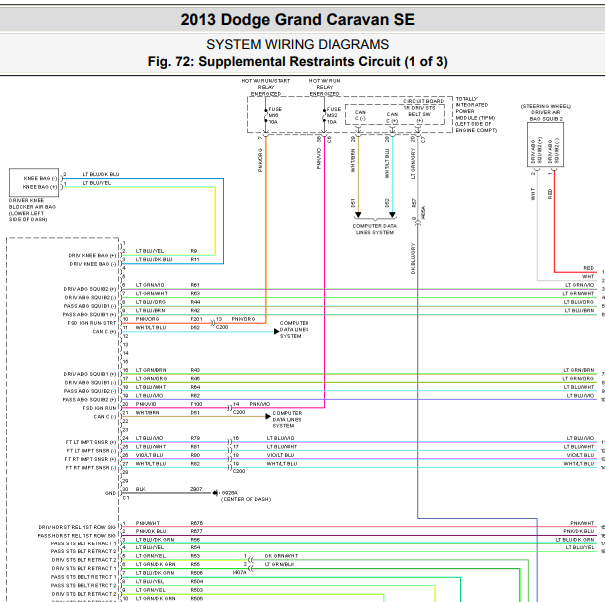
Task: Select circuit code "R504"
Action: point(196,582)
